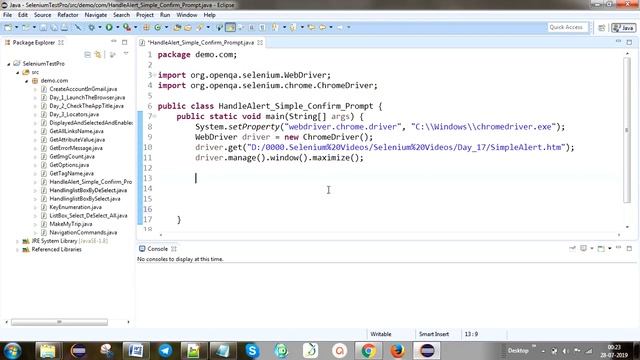Open the Navigate menu
The image size is (640, 360).
pos(96,15)
